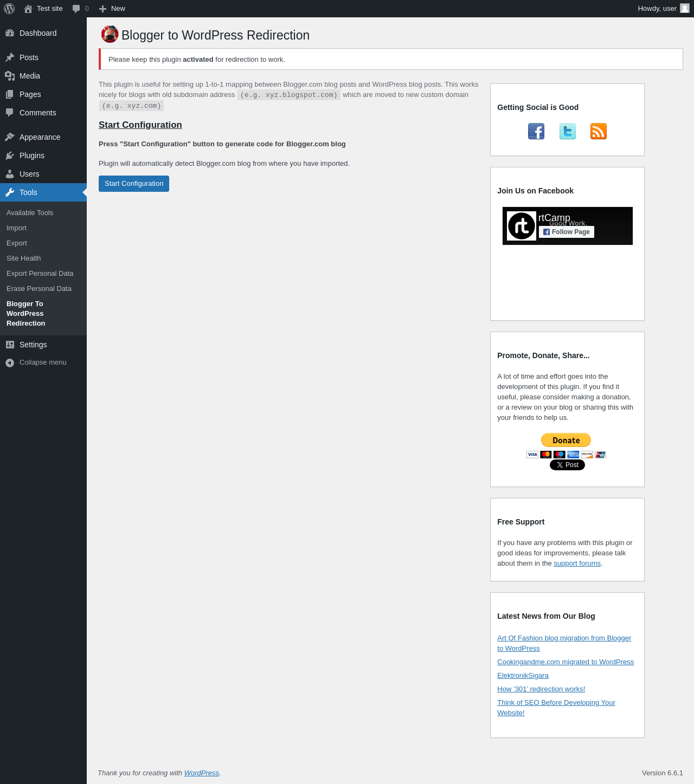Image resolution: width=694 pixels, height=784 pixels.
Task: Click WordPress link in footer
Action: click(x=202, y=773)
